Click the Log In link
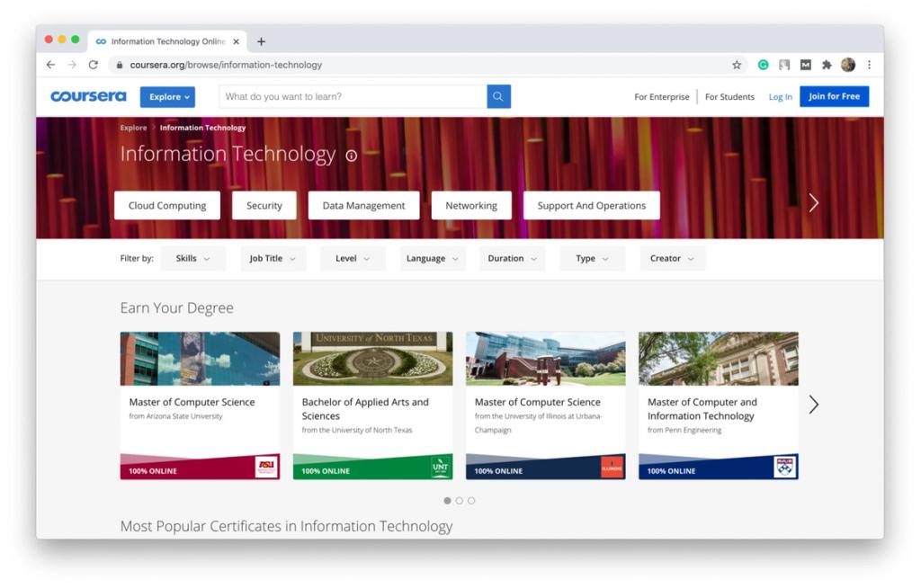Viewport: 921px width, 588px height. pyautogui.click(x=780, y=97)
